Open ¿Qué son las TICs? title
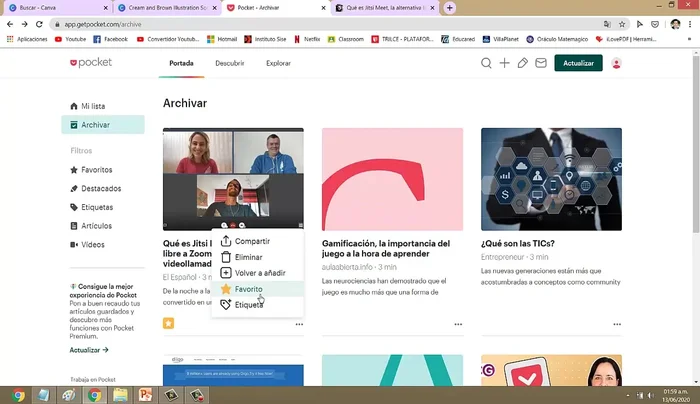The image size is (700, 404). click(518, 244)
